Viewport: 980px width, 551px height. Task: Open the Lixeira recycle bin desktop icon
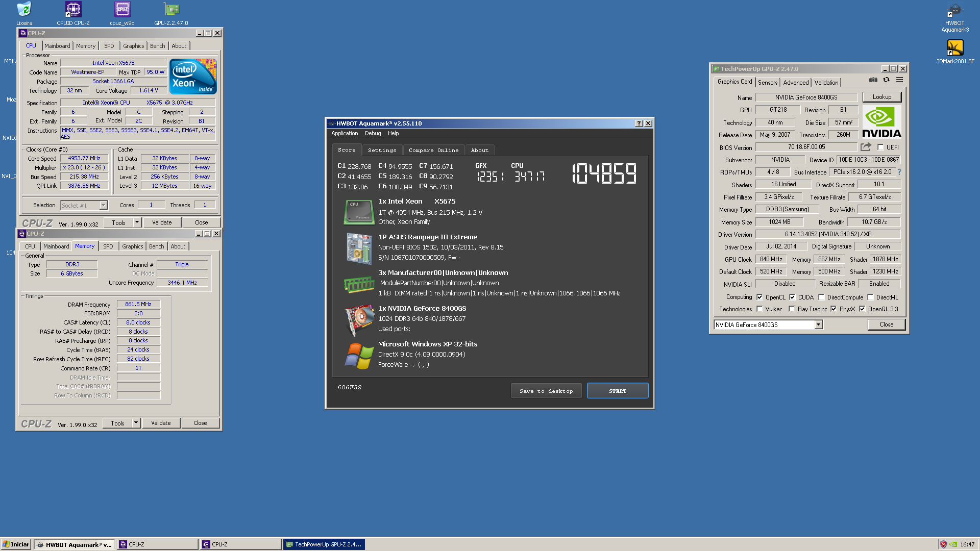tap(24, 13)
